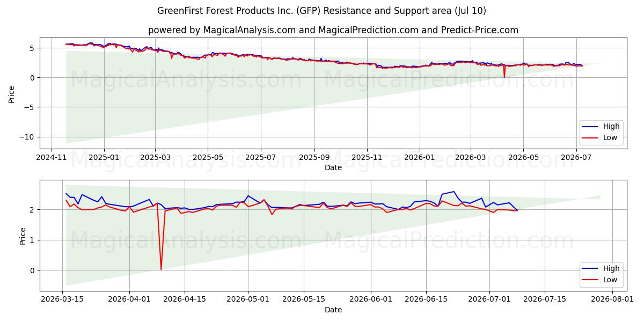Click the upper chart x-axis label '2026-05'

point(523,158)
